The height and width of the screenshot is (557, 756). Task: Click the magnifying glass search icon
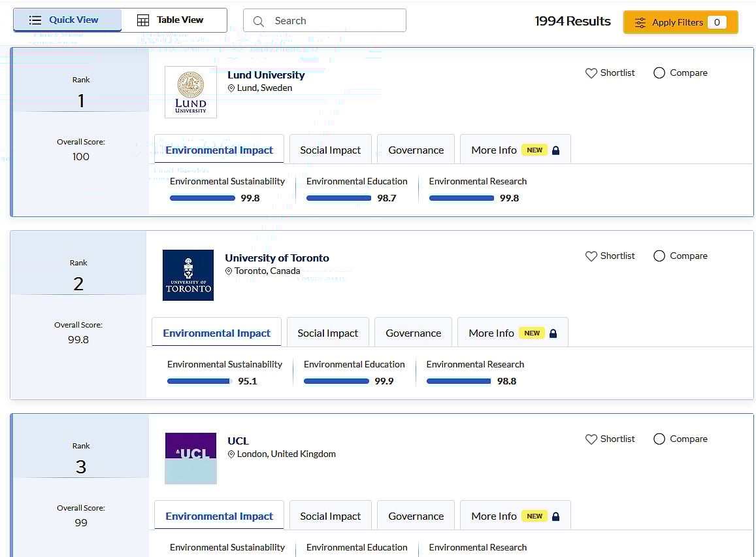pos(259,21)
